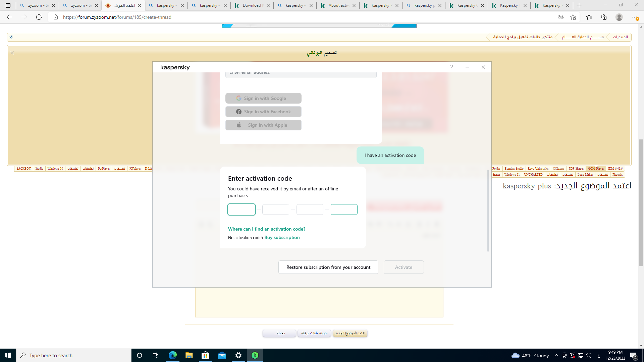The width and height of the screenshot is (644, 362).
Task: Open منتدى طلبات تفعيل برامج الحماية breadcrumb
Action: [523, 37]
